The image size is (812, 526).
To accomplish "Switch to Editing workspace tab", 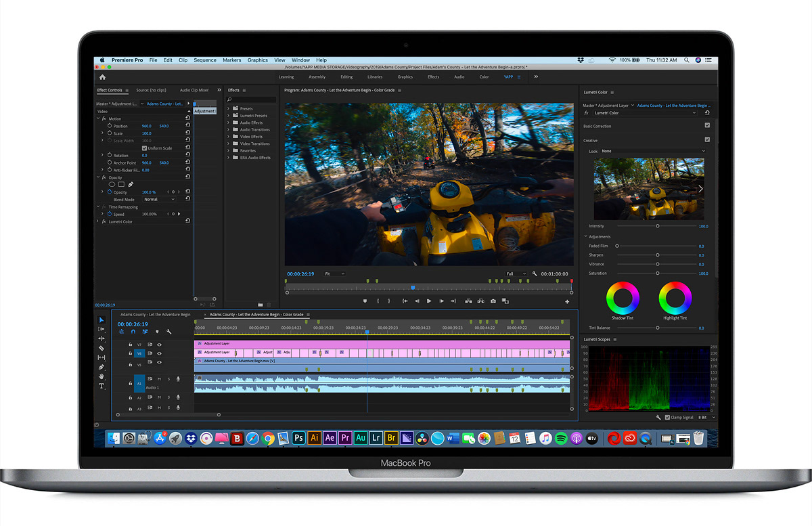I will pyautogui.click(x=346, y=77).
